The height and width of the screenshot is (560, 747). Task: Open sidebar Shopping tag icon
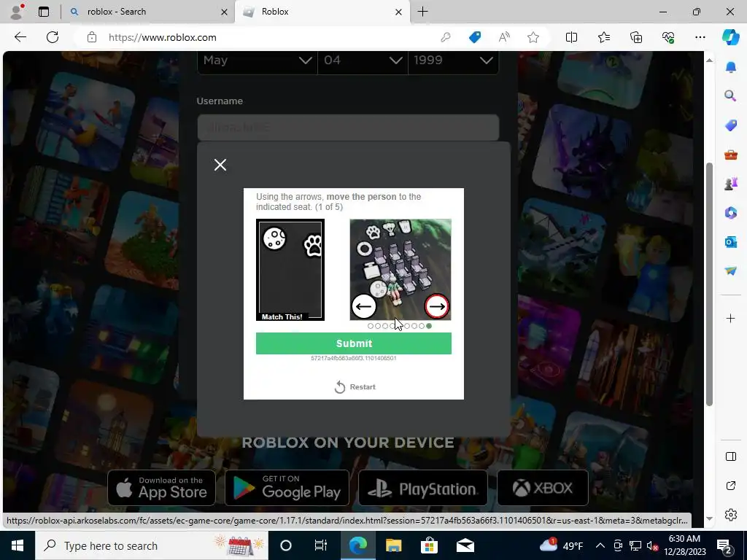point(730,125)
